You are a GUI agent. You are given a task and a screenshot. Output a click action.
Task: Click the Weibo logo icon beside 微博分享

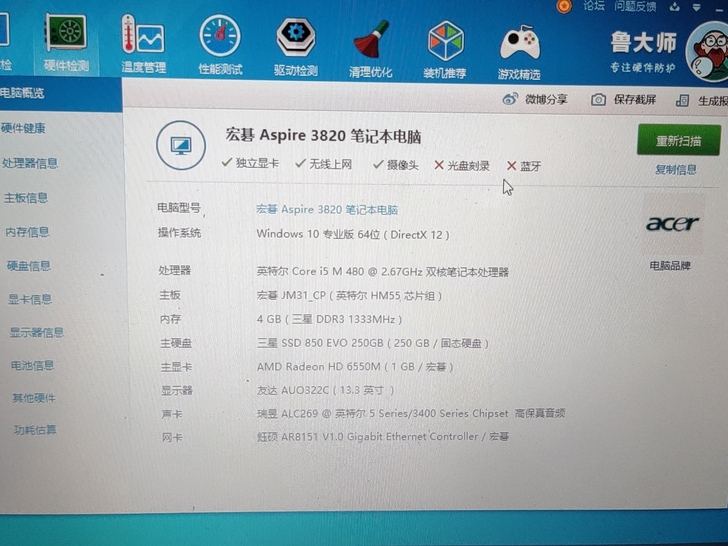pyautogui.click(x=510, y=99)
